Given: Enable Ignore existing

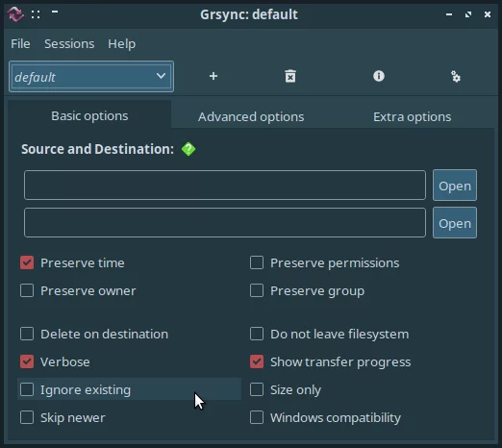Looking at the screenshot, I should tap(27, 389).
